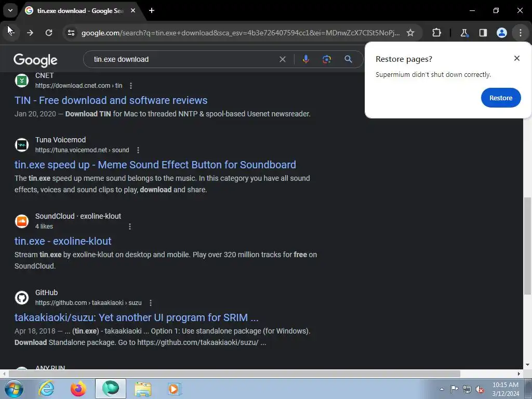
Task: Click the tuna.voicemod.net URL text
Action: point(82,150)
